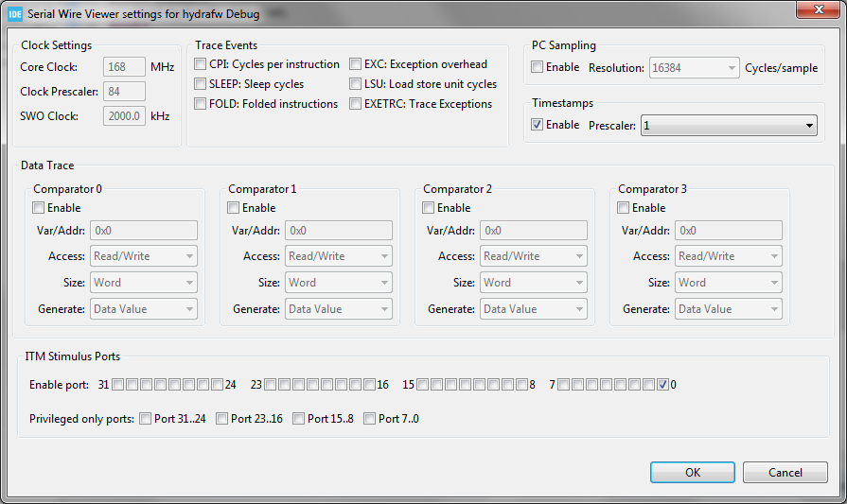Enable ITM stimulus port 8
Viewport: 847px width, 504px height.
coord(521,385)
